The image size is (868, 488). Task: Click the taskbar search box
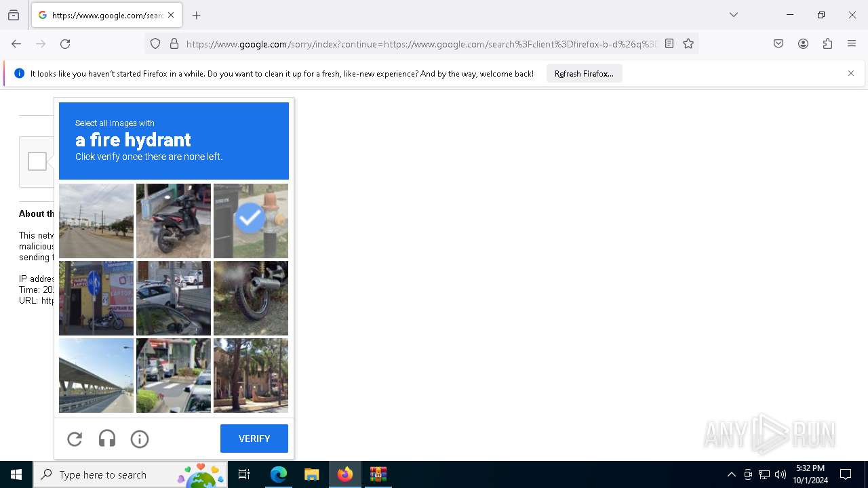[x=130, y=474]
